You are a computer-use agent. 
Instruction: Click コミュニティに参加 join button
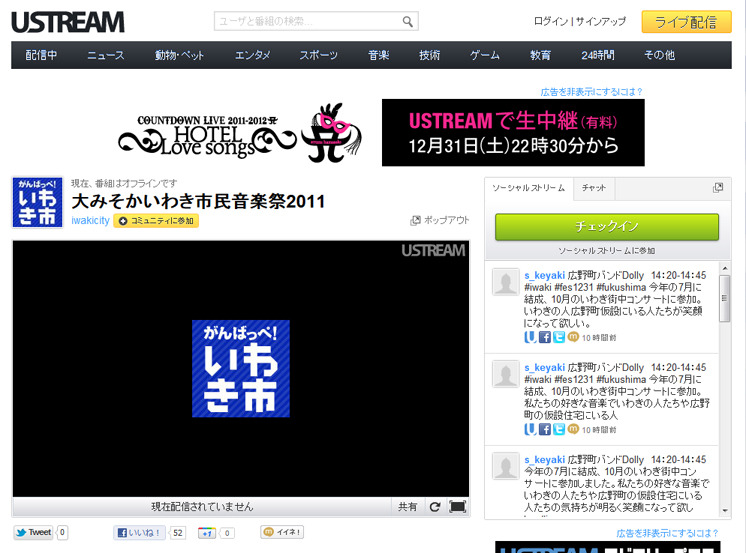point(156,221)
